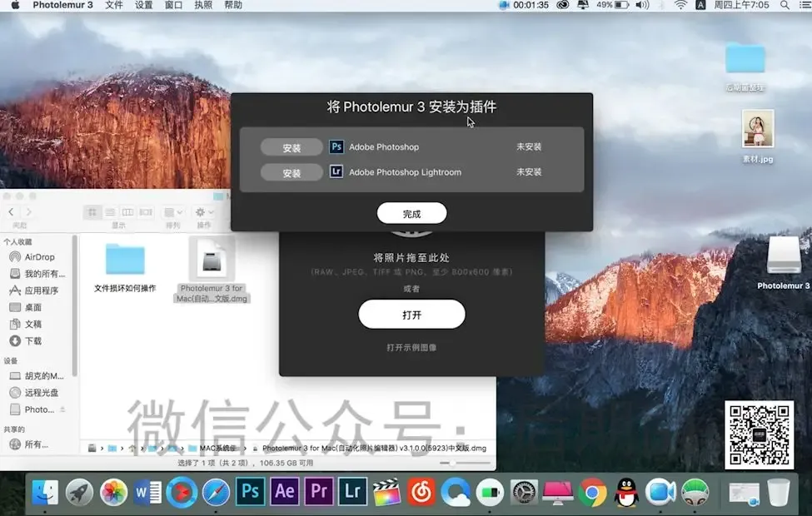Open Photos from the Dock
812x516 pixels.
point(113,492)
